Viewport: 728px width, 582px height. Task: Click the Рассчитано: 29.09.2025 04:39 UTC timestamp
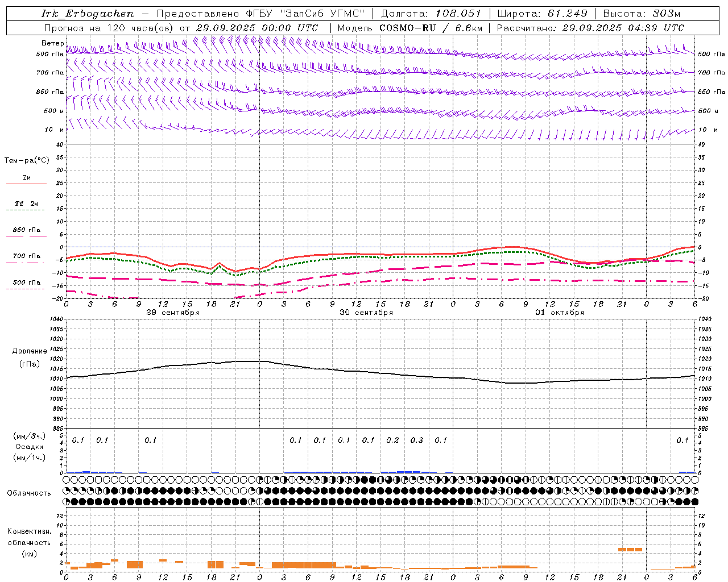tap(590, 28)
